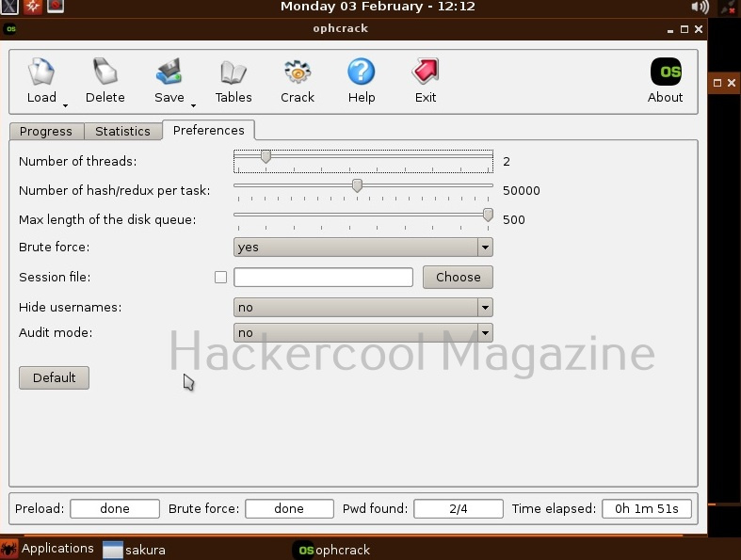
Task: Switch to sakura in the taskbar
Action: point(135,550)
